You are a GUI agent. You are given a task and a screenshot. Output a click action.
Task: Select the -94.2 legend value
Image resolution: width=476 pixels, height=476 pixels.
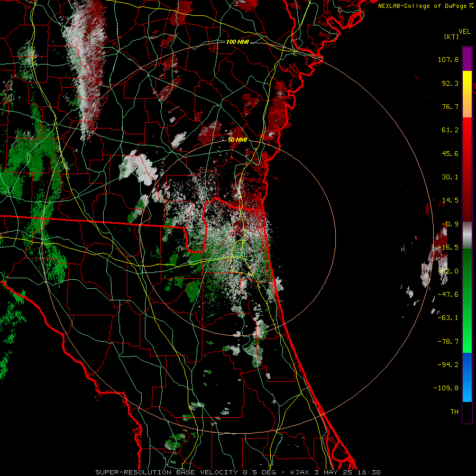[448, 364]
